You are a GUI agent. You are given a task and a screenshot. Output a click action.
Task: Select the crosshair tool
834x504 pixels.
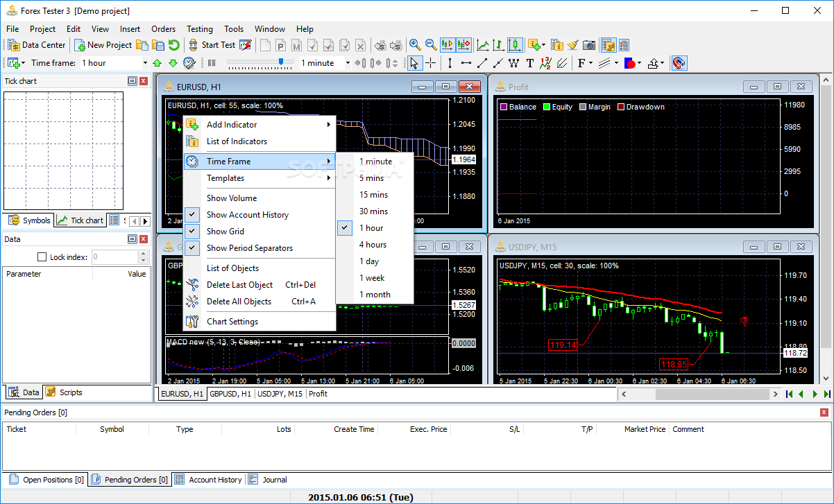tap(430, 63)
